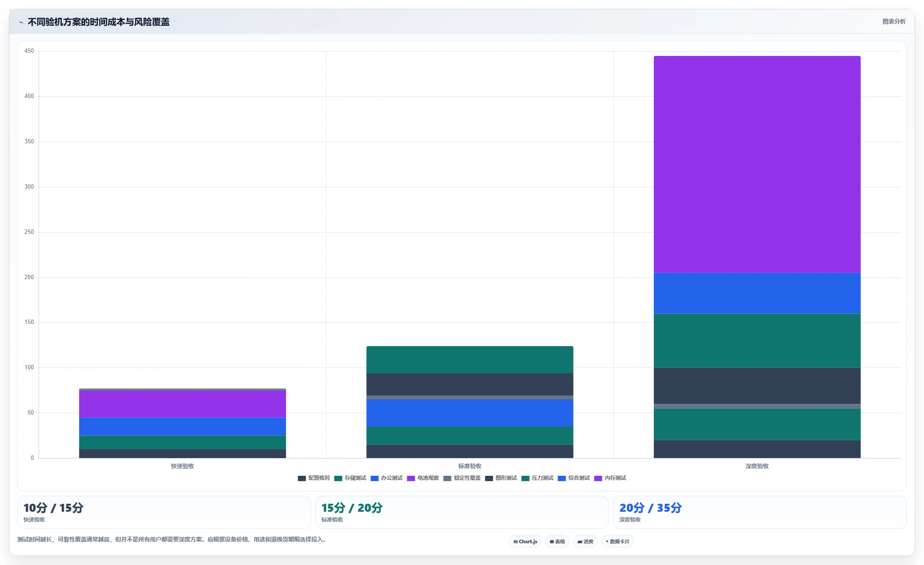Click the title 不同验机方案的时间成本与风险覆盖
The width and height of the screenshot is (924, 565).
tap(98, 22)
